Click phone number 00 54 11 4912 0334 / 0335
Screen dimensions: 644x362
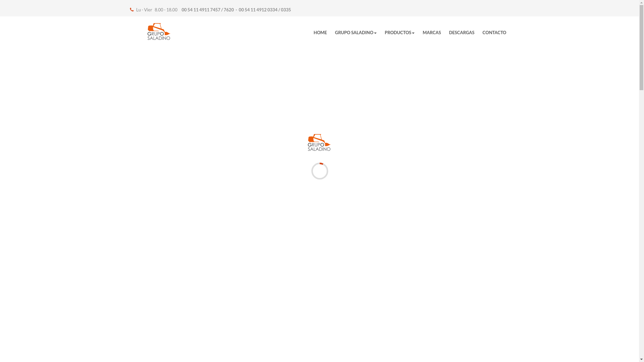click(265, 10)
